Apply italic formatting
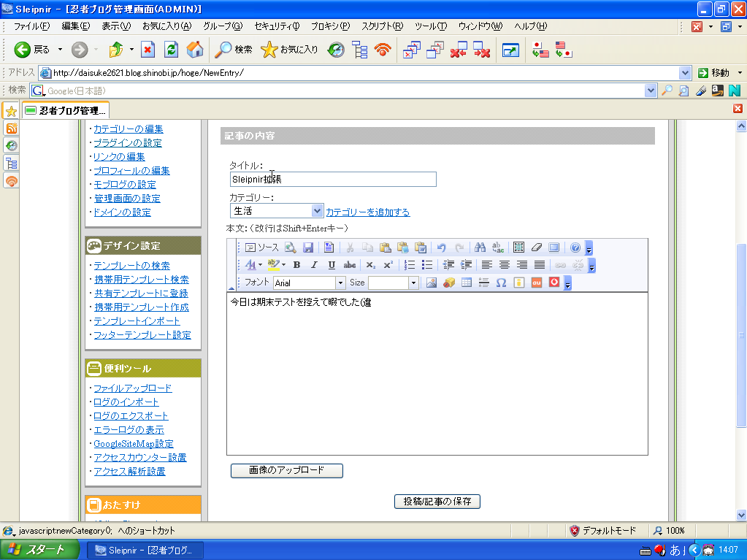747x560 pixels. pyautogui.click(x=314, y=265)
